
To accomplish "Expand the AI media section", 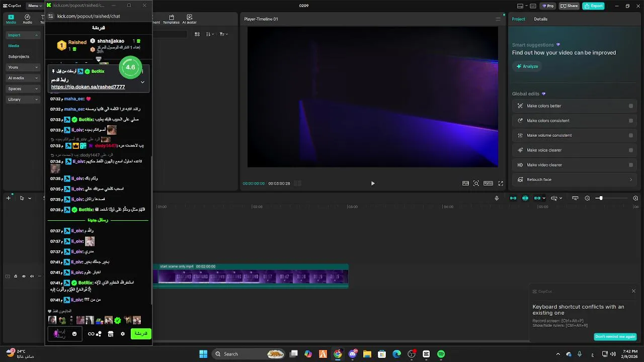I will point(23,78).
